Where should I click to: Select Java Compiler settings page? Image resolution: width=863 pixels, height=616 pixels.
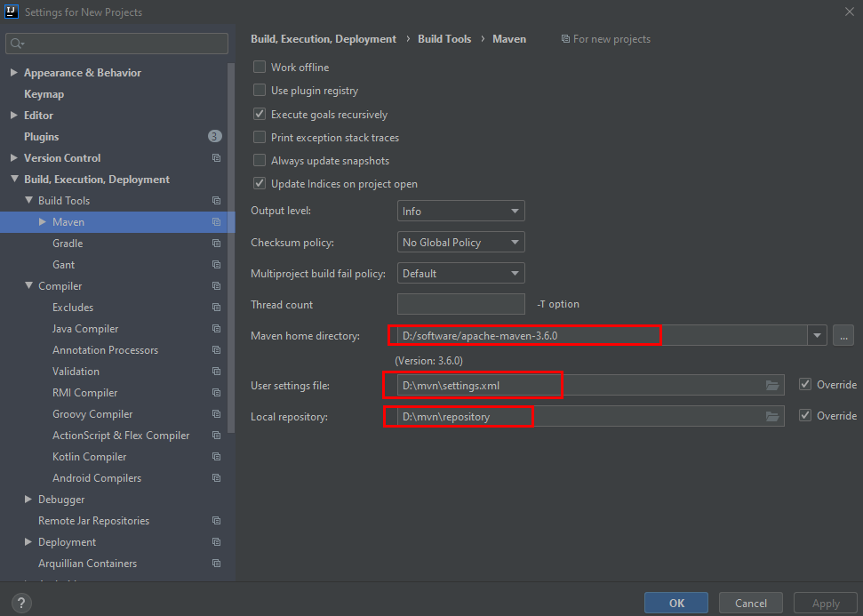coord(85,329)
